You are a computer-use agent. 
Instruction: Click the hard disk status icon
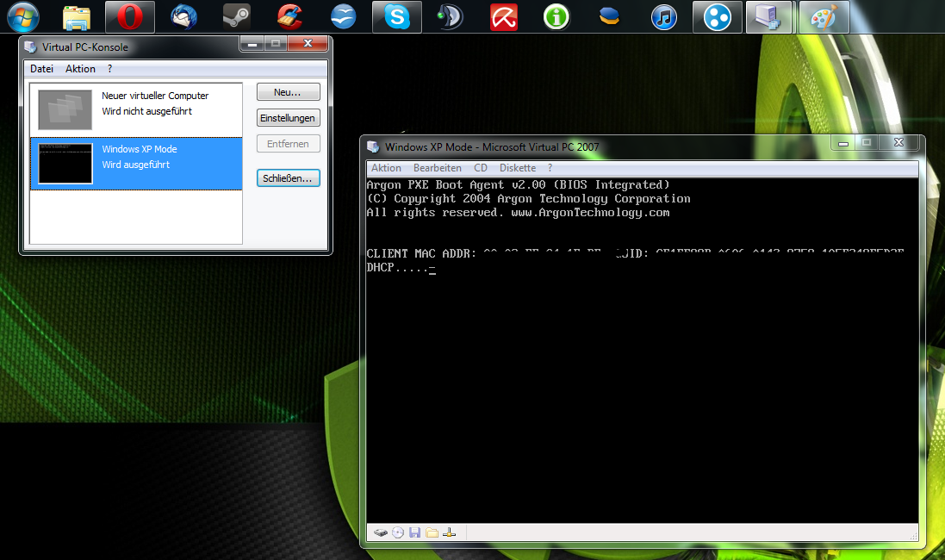point(380,532)
